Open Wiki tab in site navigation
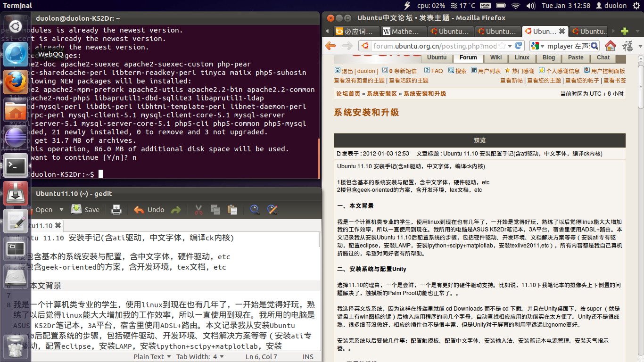This screenshot has width=644, height=362. point(495,58)
